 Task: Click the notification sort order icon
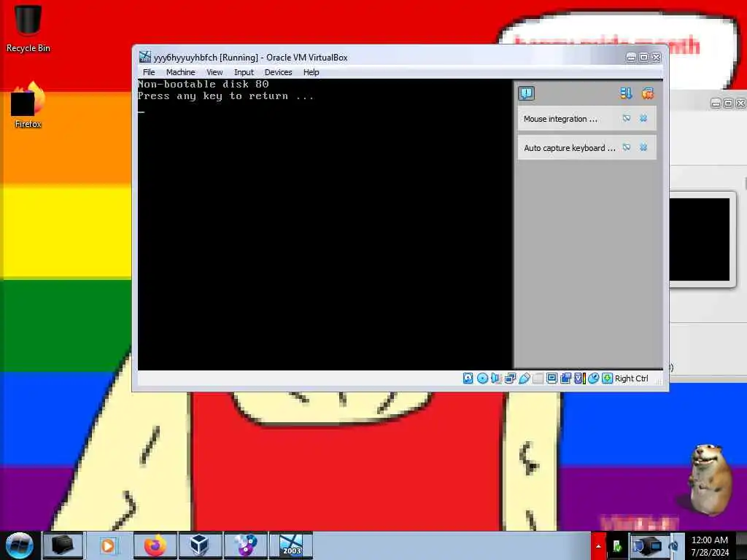point(626,93)
